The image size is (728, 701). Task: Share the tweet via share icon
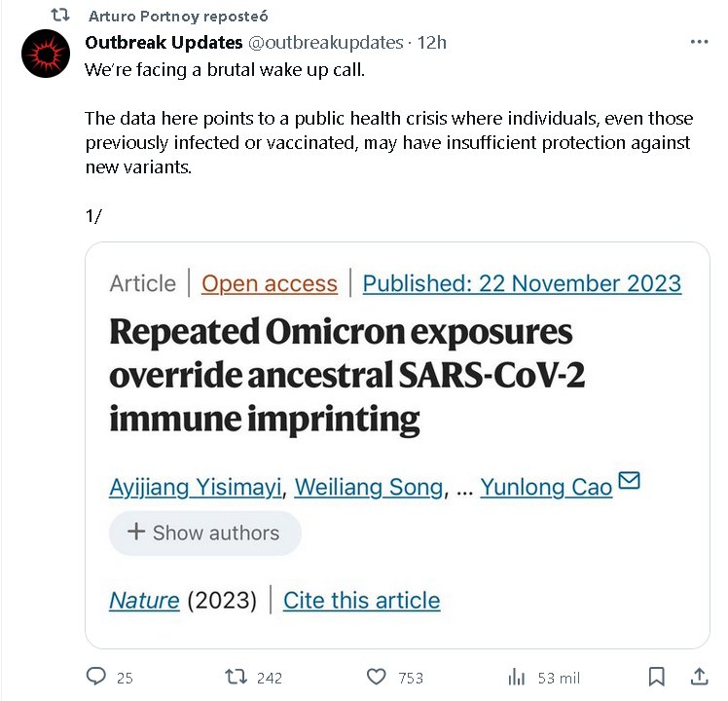point(699,677)
